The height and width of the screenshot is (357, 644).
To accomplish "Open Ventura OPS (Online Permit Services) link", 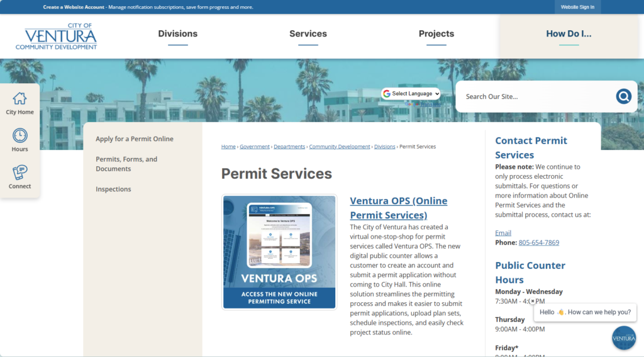I will [398, 208].
